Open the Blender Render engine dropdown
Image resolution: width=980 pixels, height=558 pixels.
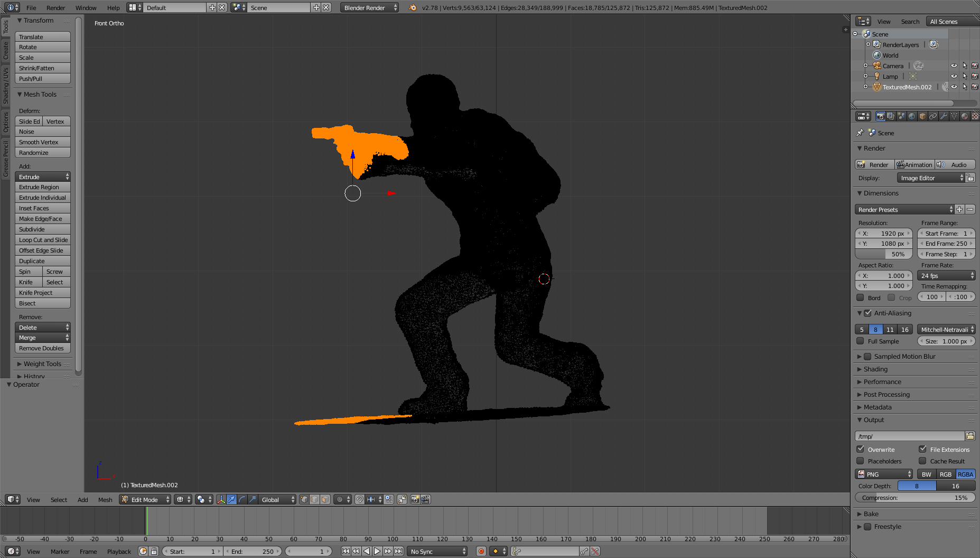click(x=370, y=7)
